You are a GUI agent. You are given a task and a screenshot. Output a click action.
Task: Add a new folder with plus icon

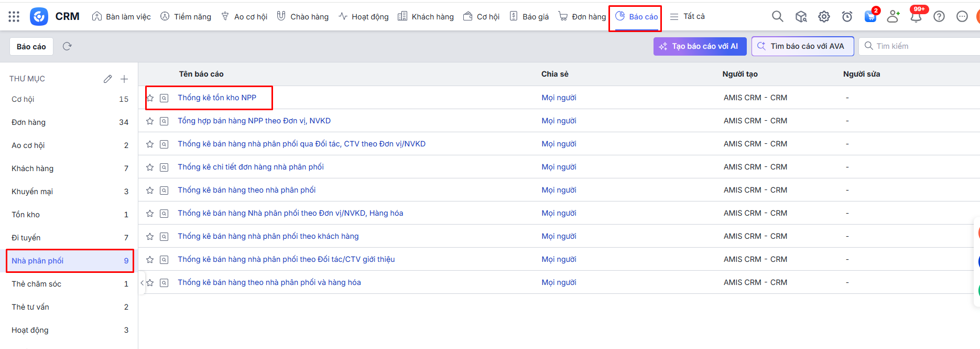(124, 79)
